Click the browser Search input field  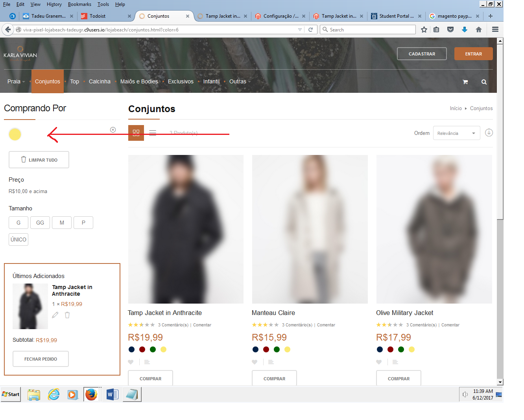point(368,29)
